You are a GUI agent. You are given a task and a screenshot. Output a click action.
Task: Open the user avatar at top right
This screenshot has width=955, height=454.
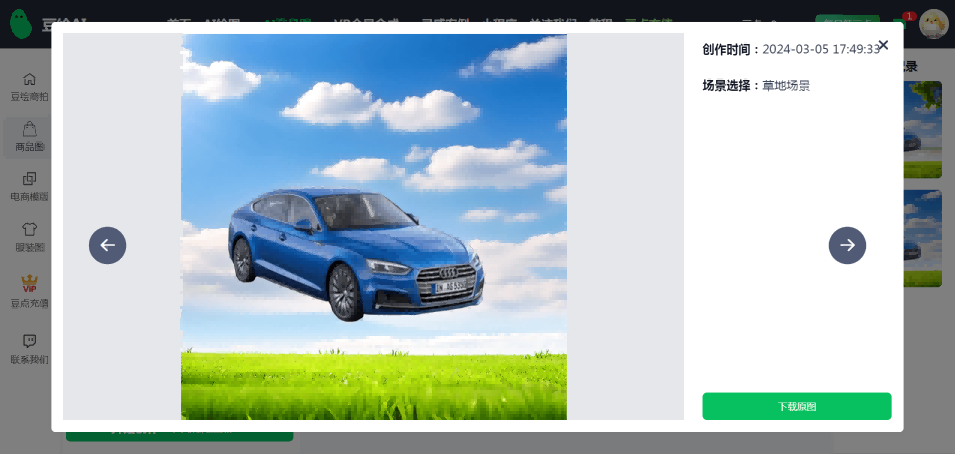point(933,22)
